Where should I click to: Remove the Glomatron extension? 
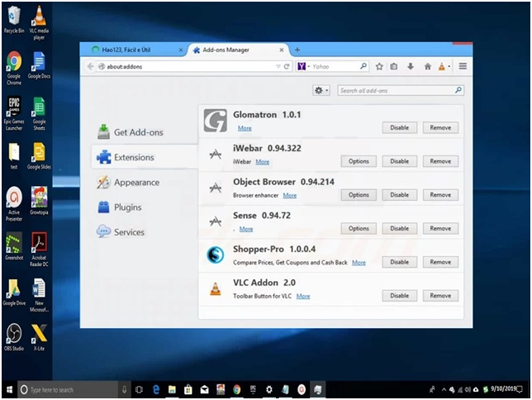(x=440, y=127)
